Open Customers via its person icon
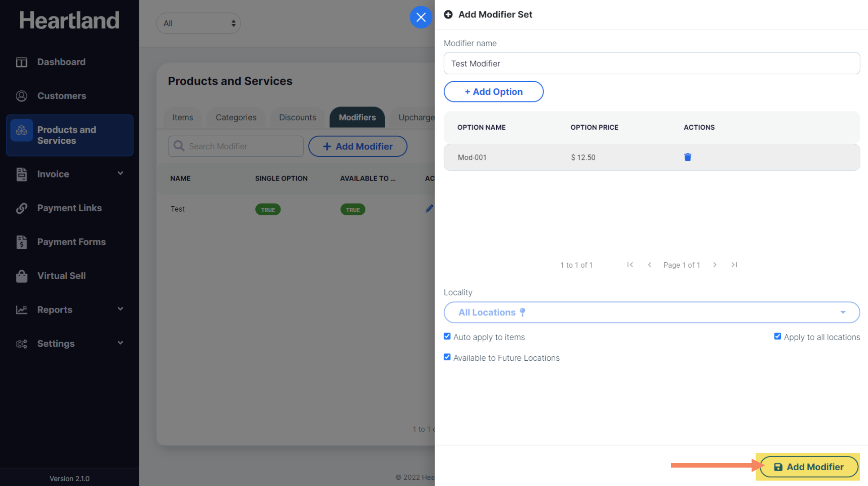The image size is (868, 486). tap(22, 96)
